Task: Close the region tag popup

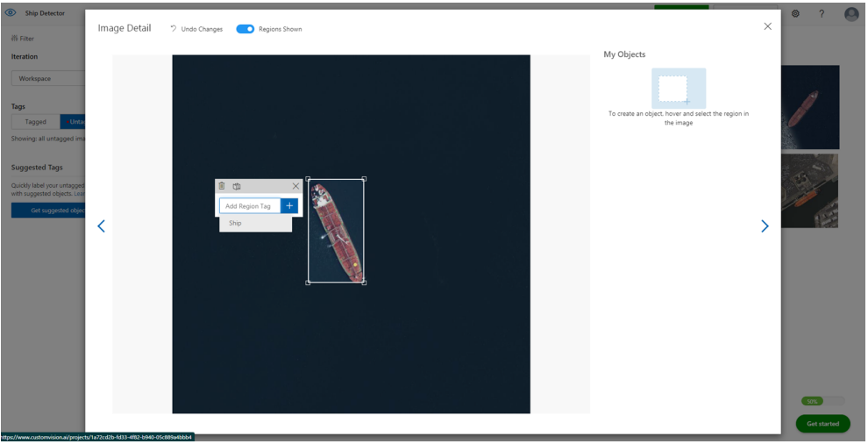Action: click(295, 186)
